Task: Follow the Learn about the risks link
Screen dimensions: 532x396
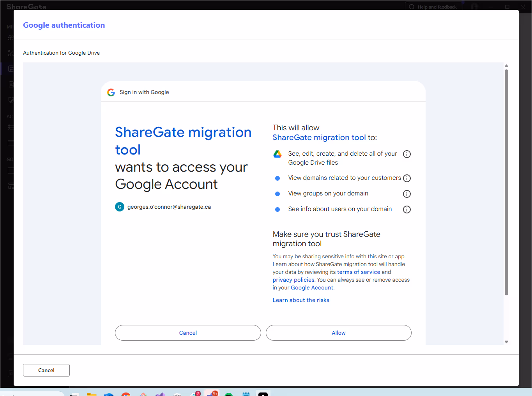Action: pos(301,300)
